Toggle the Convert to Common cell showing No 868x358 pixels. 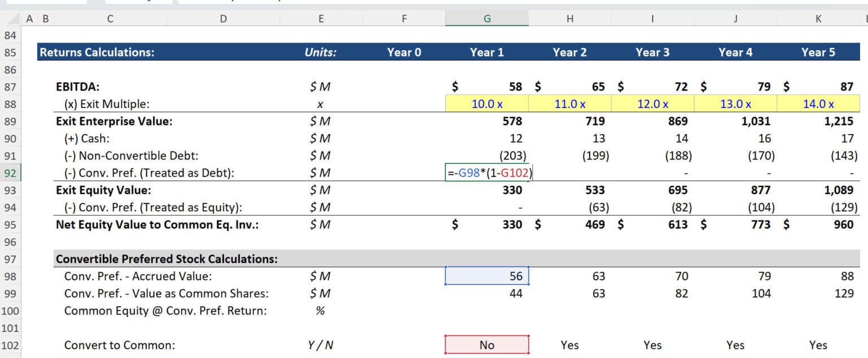point(487,344)
